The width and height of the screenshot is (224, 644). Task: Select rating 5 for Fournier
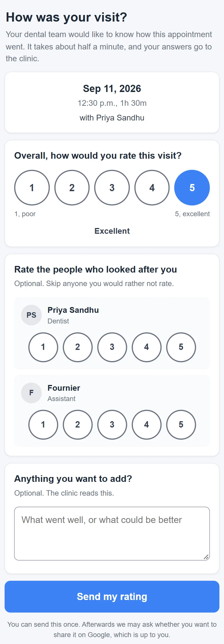point(181,425)
